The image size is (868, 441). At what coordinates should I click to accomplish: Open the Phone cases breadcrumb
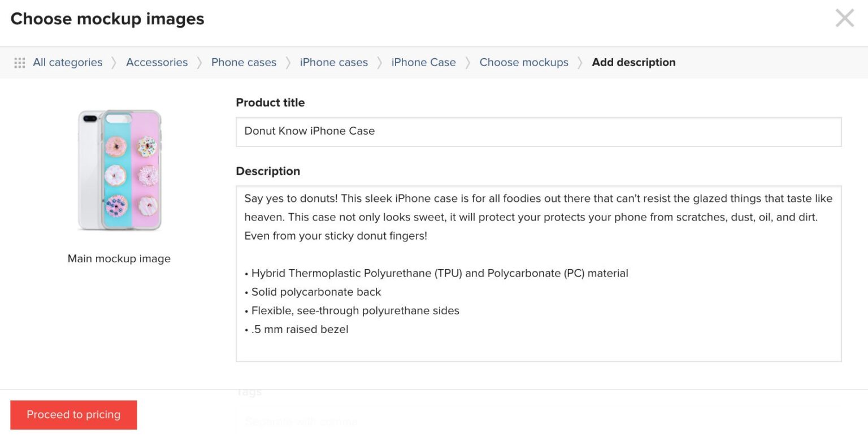click(x=244, y=62)
